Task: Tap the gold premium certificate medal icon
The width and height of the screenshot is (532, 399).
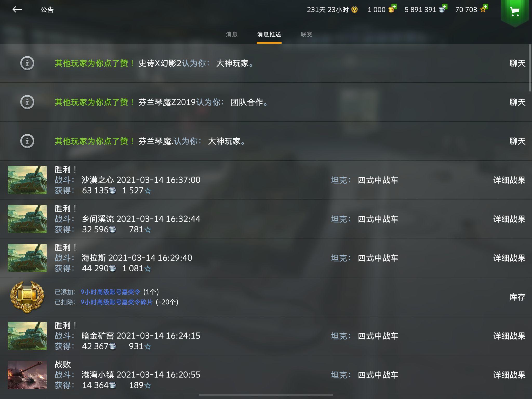Action: (x=27, y=297)
